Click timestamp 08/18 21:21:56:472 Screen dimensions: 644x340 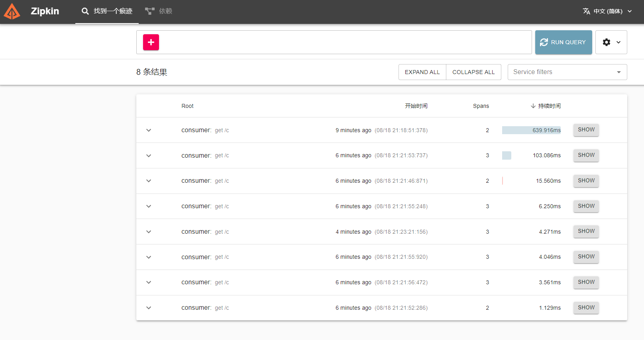(x=401, y=282)
